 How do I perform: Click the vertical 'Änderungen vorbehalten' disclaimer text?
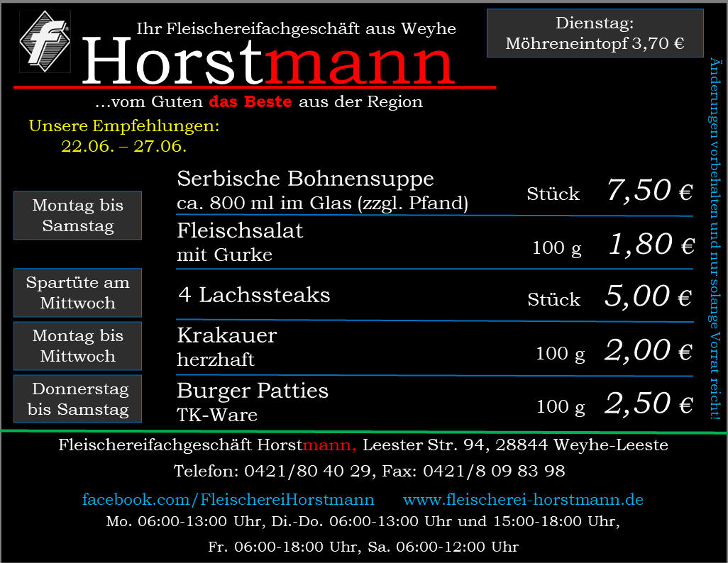tap(715, 238)
